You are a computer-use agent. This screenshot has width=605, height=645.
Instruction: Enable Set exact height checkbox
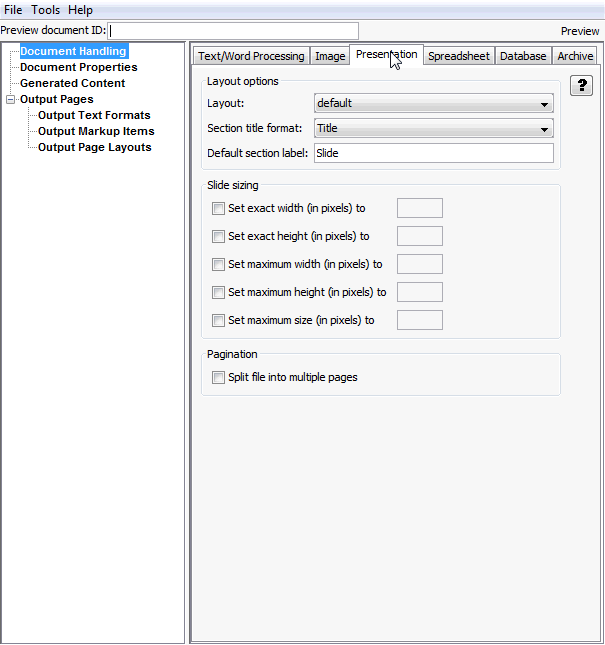218,237
